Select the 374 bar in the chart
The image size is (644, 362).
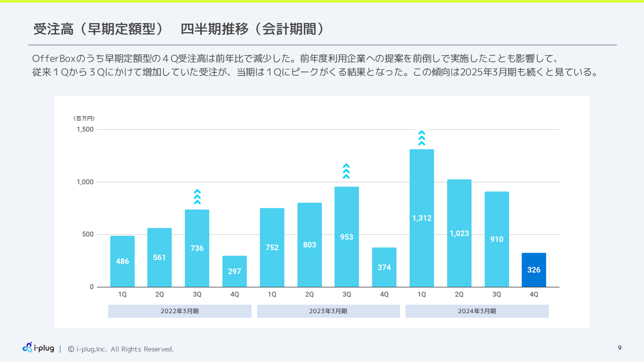click(x=384, y=267)
